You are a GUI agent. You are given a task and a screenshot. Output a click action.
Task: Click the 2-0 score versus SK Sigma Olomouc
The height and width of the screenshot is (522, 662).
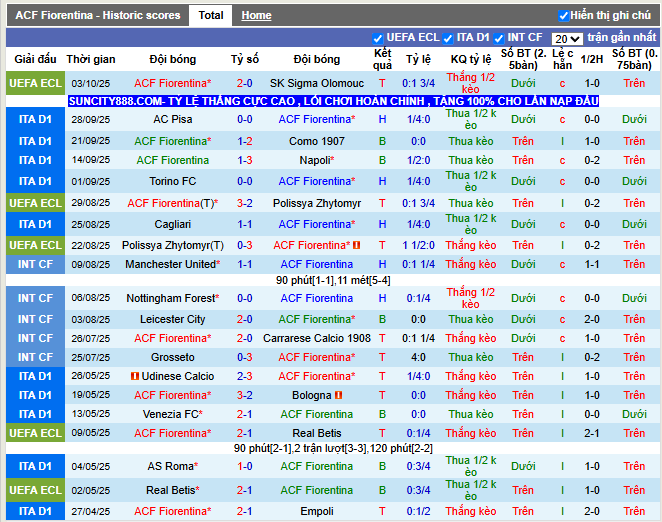(244, 83)
